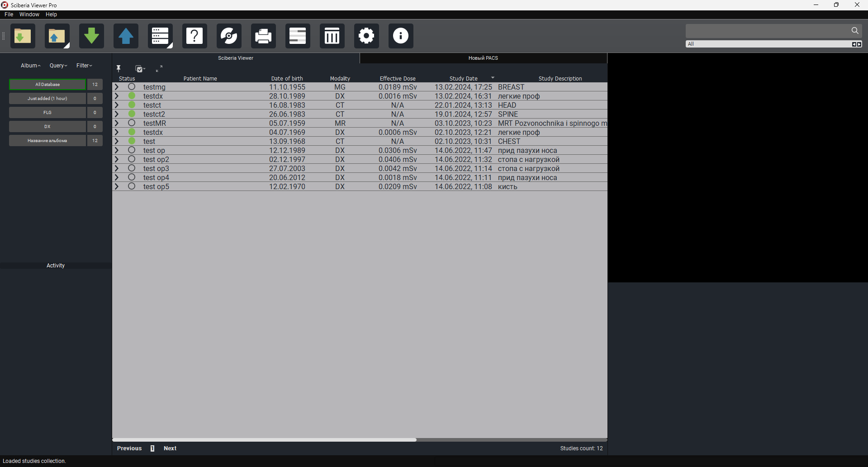The image size is (868, 467).
Task: Select the All Database album
Action: (47, 85)
